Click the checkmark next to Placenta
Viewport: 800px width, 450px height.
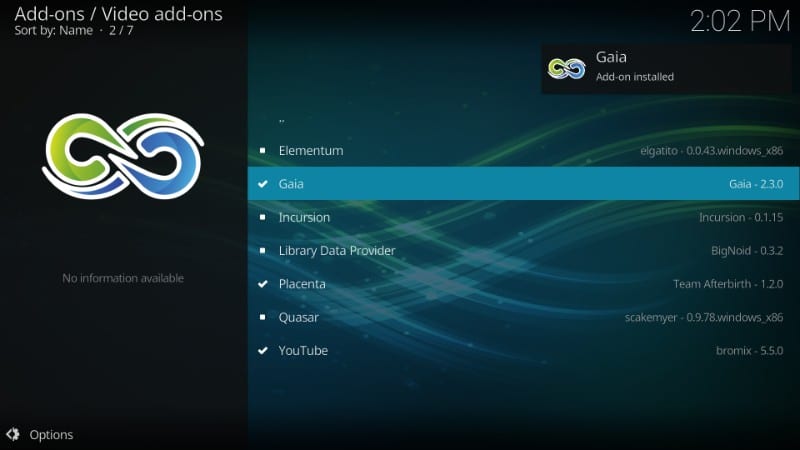pyautogui.click(x=263, y=284)
